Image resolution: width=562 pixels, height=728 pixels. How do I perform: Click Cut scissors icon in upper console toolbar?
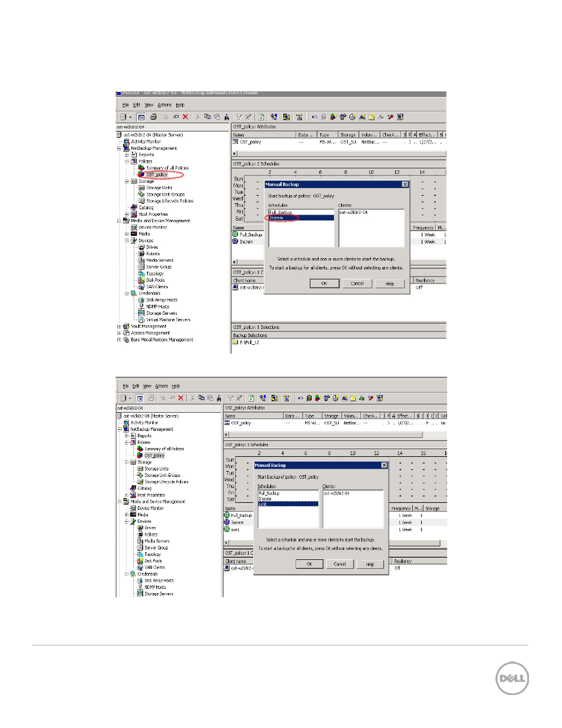pos(198,117)
